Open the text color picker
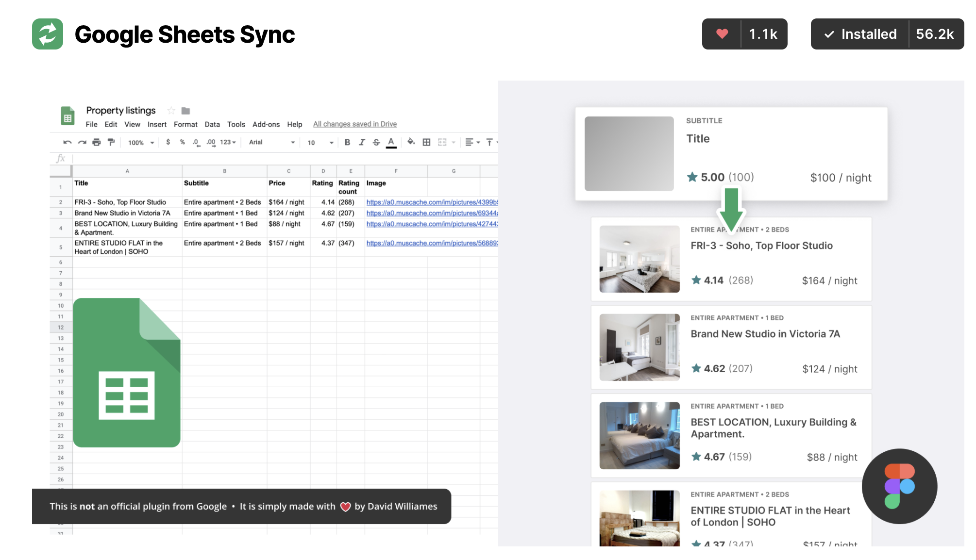The height and width of the screenshot is (560, 976). [391, 143]
